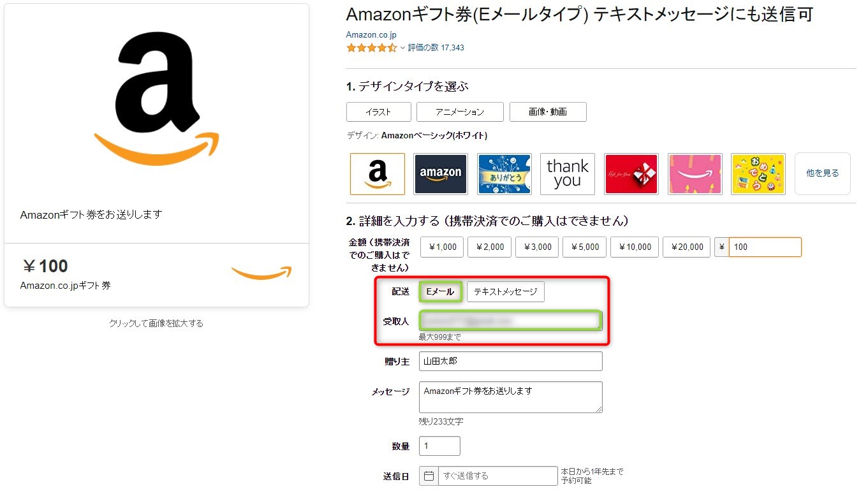This screenshot has height=503, width=868.
Task: Open the 画像・動画 design type
Action: click(x=547, y=112)
